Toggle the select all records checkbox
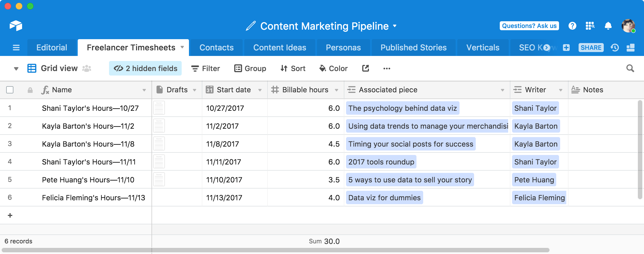644x254 pixels. tap(10, 90)
